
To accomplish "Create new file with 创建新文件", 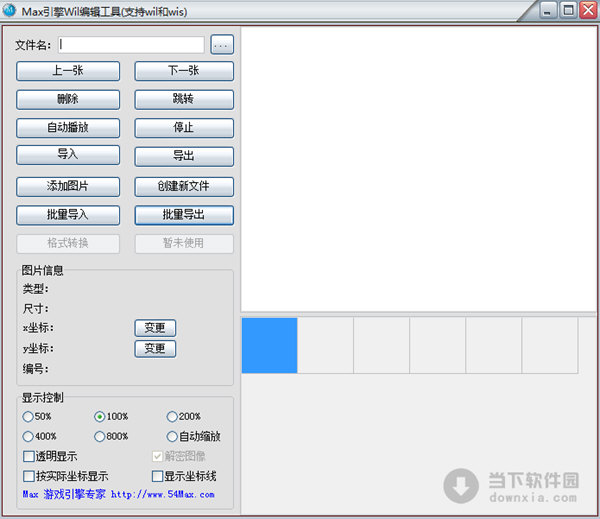I will [x=184, y=187].
